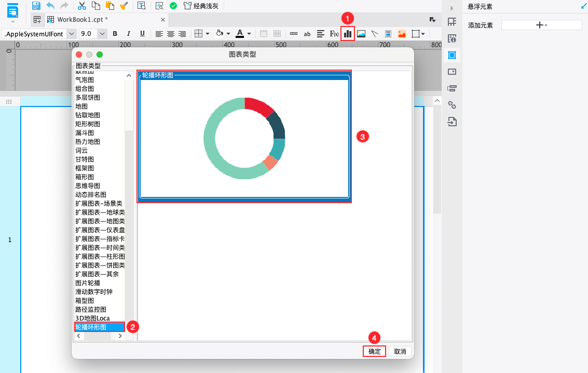Click the F(x) insert formula icon
Viewport: 588px width, 373px height.
point(334,34)
